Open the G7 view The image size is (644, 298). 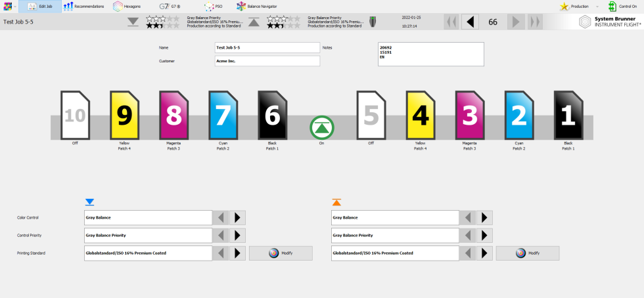point(172,7)
